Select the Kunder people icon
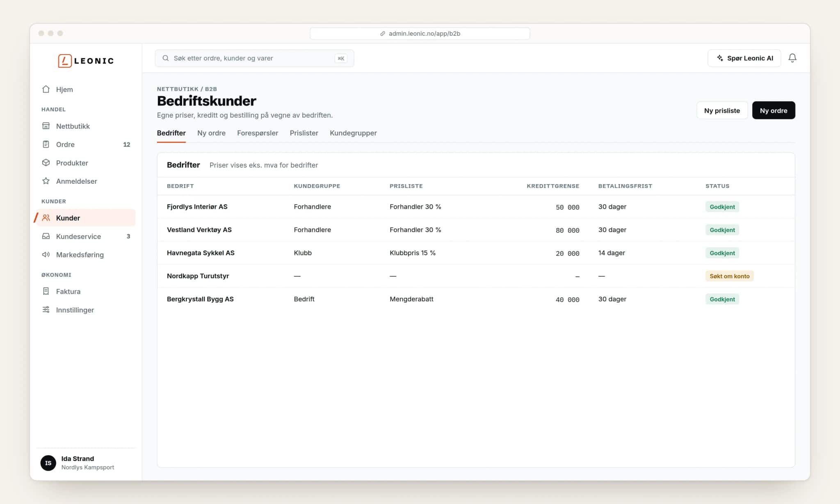This screenshot has height=504, width=840. coord(46,218)
